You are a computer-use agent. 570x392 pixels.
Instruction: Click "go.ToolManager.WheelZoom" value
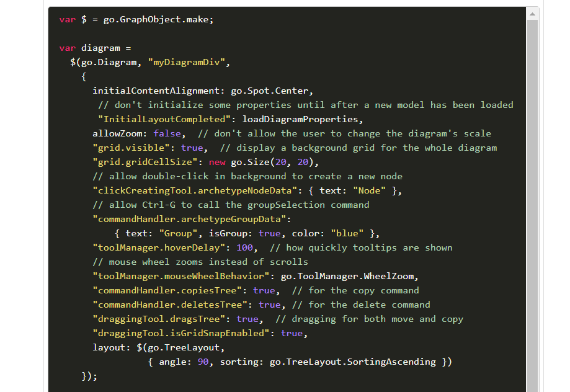(x=347, y=276)
